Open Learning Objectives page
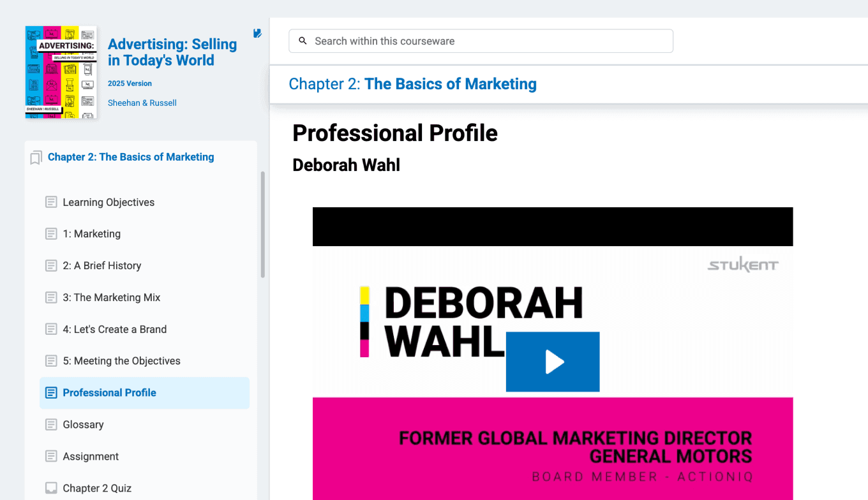 coord(108,202)
